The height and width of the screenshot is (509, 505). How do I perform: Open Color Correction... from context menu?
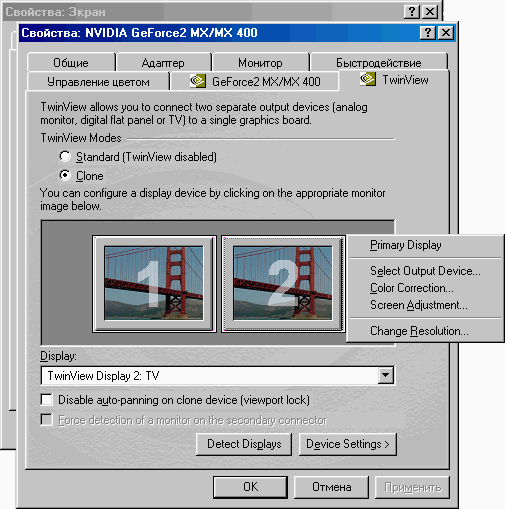point(425,288)
